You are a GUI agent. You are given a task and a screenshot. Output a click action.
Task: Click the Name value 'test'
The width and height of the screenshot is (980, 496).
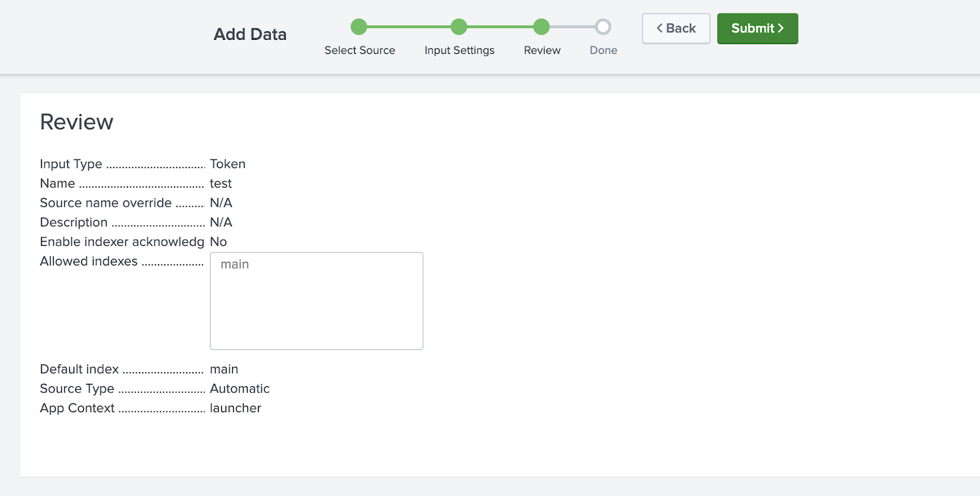[x=221, y=183]
